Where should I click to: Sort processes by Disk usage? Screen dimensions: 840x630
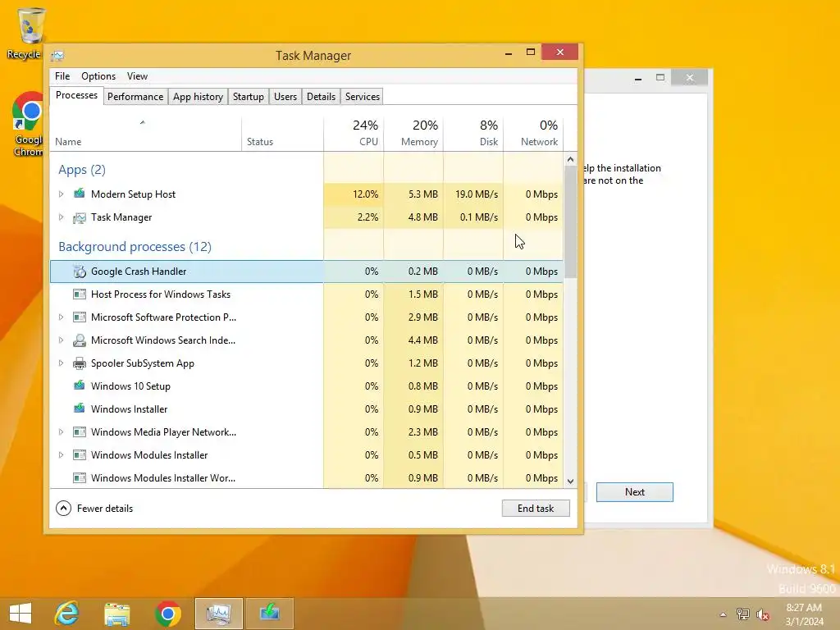473,134
